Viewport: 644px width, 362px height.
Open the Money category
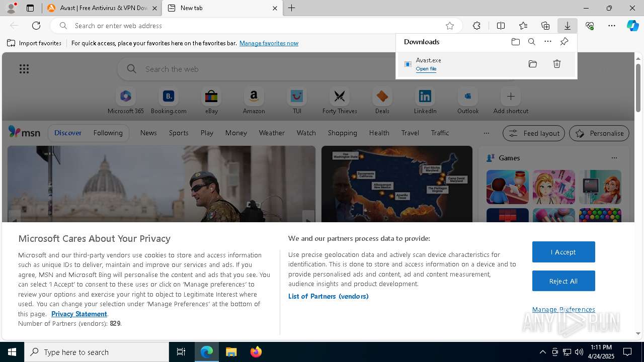click(x=236, y=133)
